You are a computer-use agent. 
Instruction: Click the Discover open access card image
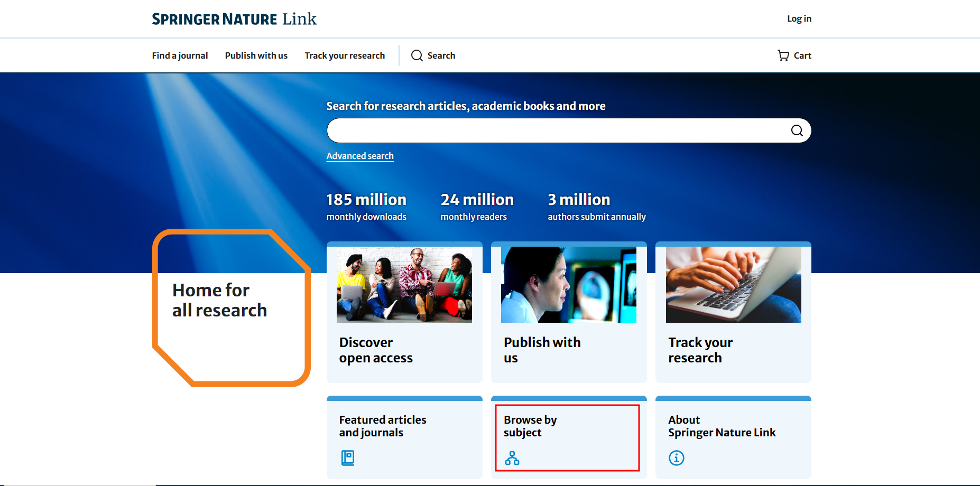pos(404,285)
